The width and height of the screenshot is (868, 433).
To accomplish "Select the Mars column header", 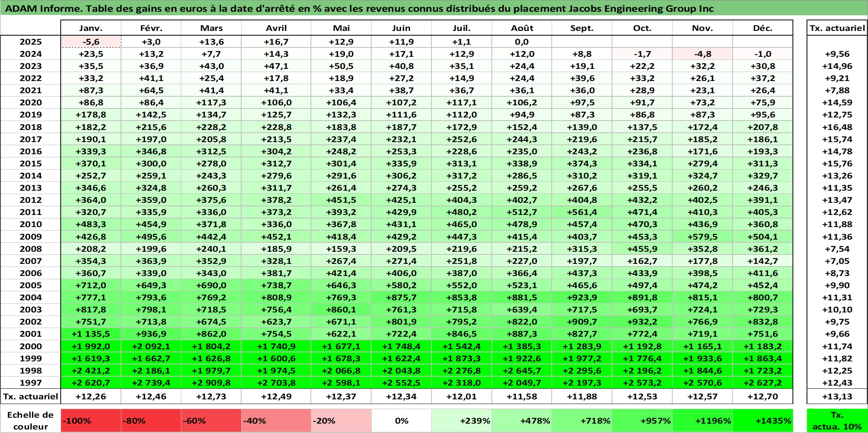I will pyautogui.click(x=211, y=28).
